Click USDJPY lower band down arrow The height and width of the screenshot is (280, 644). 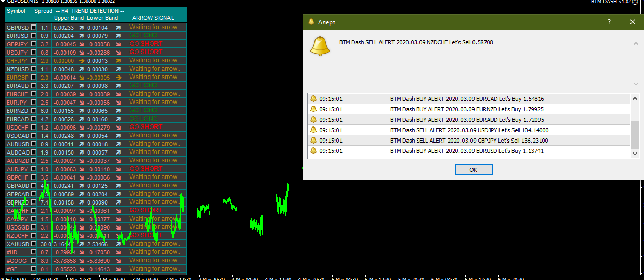coord(118,52)
